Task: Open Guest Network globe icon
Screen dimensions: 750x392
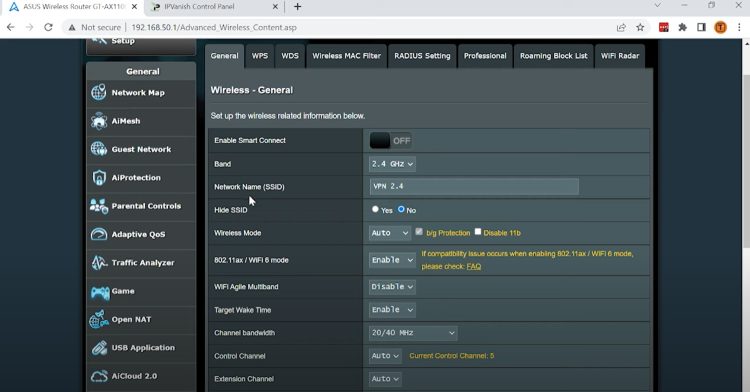Action: coord(99,149)
